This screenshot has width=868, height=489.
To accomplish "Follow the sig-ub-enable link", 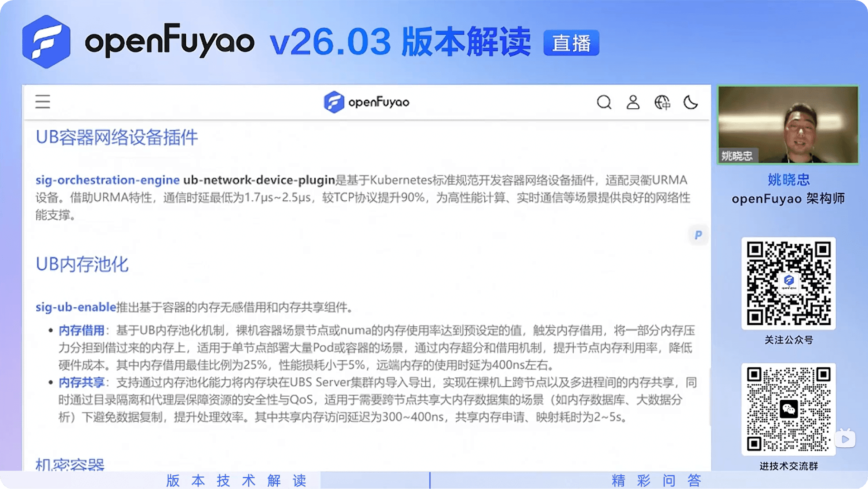I will 76,307.
